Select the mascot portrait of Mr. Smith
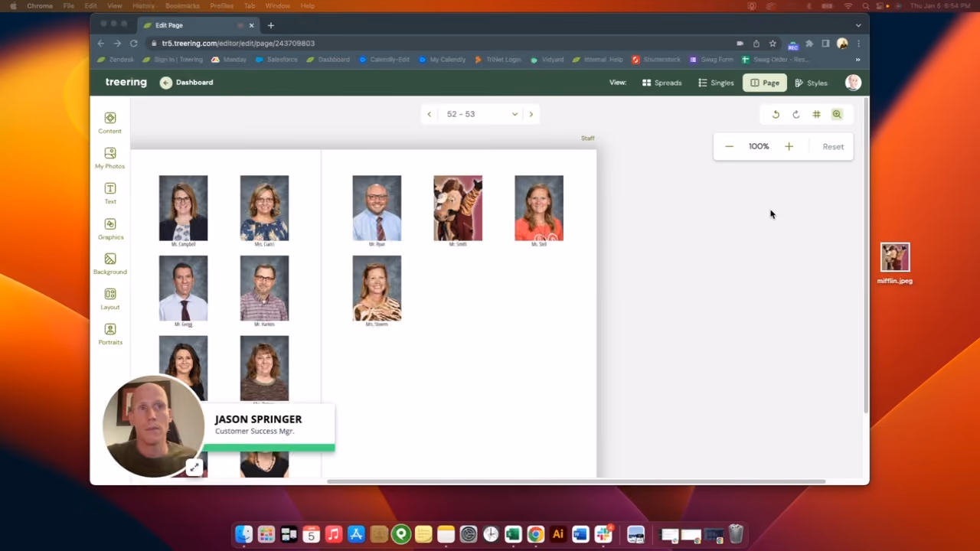The width and height of the screenshot is (980, 551). (x=458, y=208)
